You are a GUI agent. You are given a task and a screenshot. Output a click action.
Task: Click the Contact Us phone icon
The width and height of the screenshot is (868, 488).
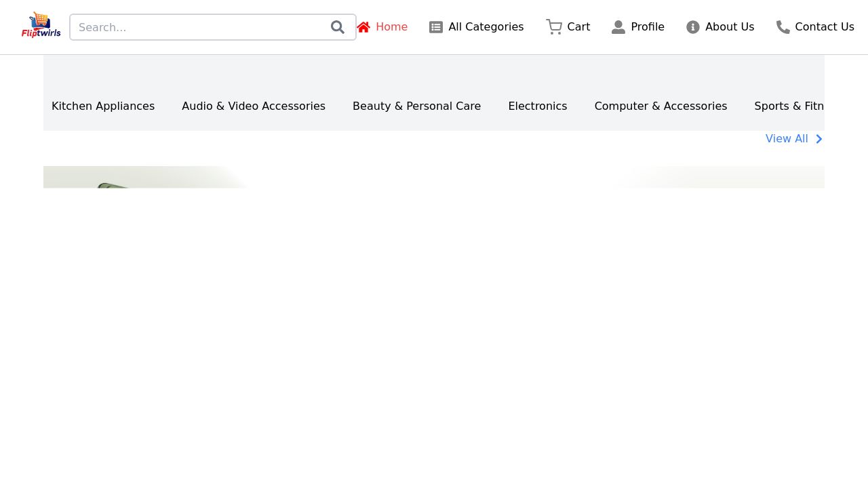pos(783,27)
